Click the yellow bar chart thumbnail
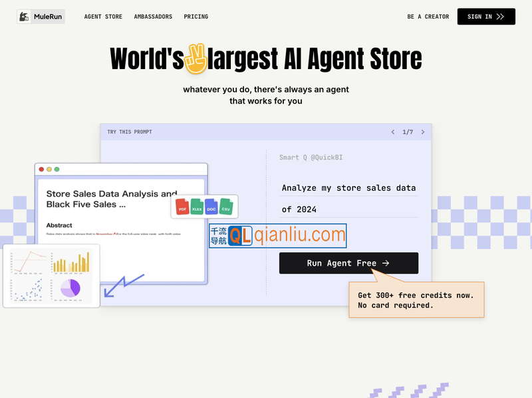Screen dimensions: 532x398 71,262
